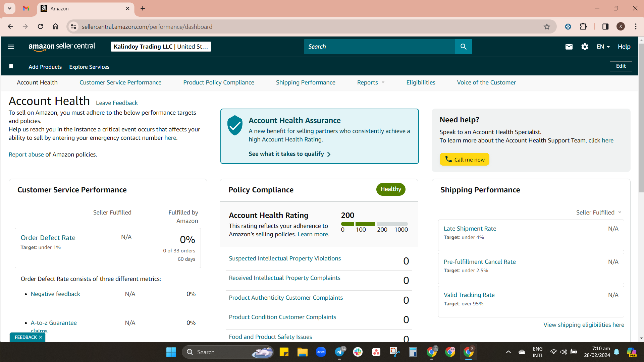This screenshot has width=644, height=362.
Task: Open the Kalindoy Trading LLC account switcher
Action: click(161, 47)
